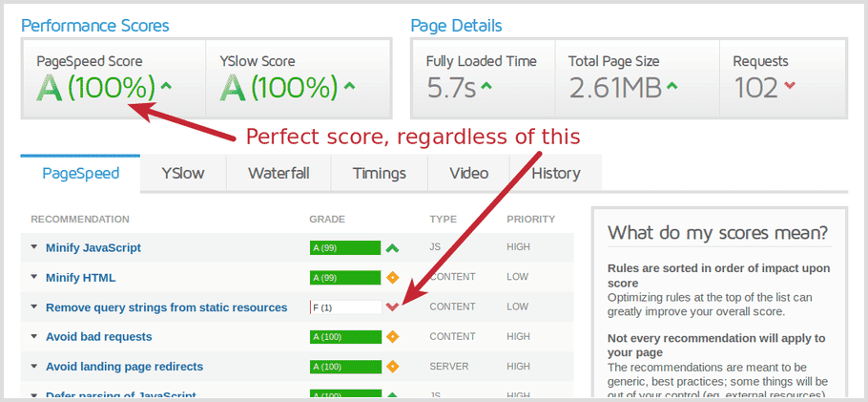Expand the Minify HTML recommendation
This screenshot has height=402, width=868.
(34, 277)
